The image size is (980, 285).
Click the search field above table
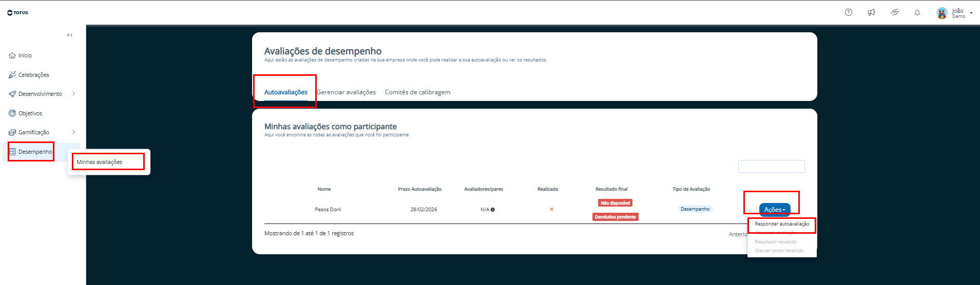[x=771, y=167]
